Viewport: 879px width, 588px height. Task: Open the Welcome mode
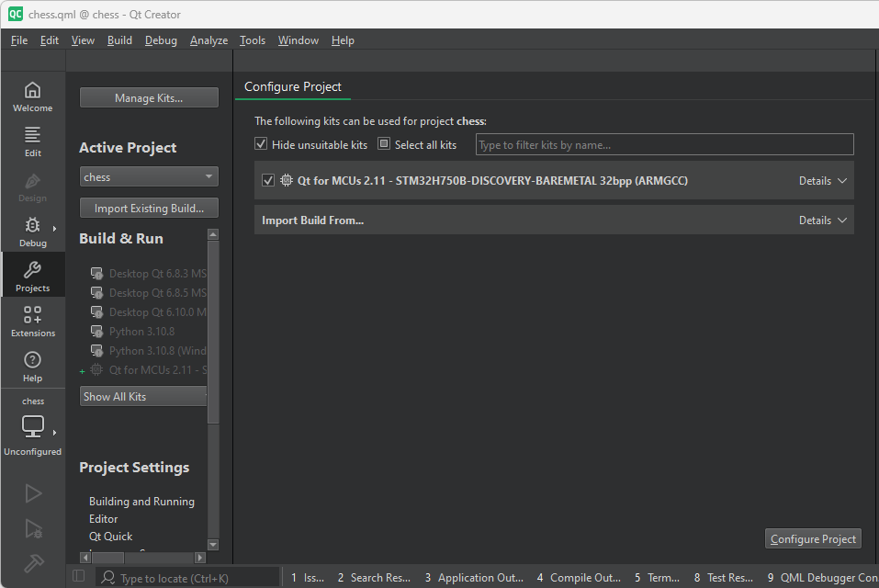point(32,96)
